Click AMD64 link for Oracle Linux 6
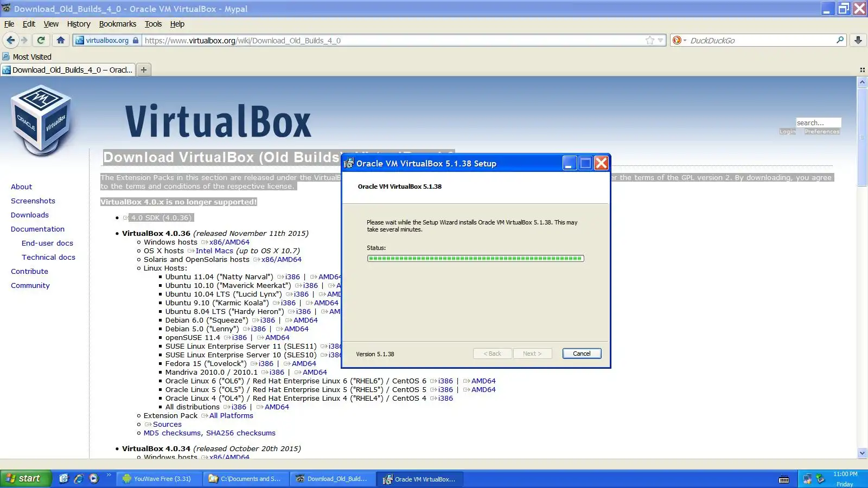The height and width of the screenshot is (488, 868). pos(483,381)
